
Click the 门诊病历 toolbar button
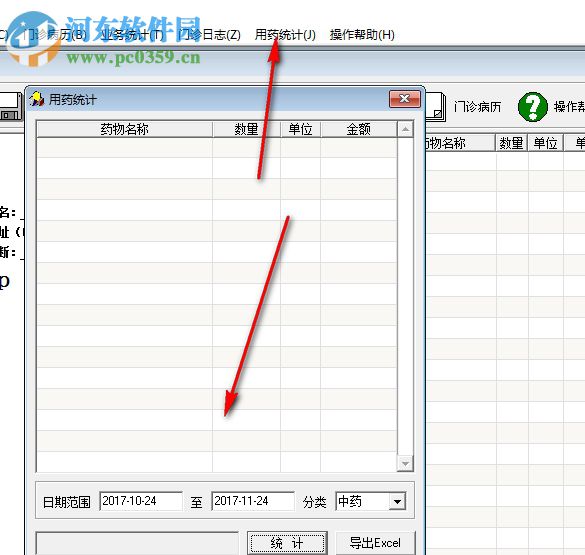pos(478,107)
